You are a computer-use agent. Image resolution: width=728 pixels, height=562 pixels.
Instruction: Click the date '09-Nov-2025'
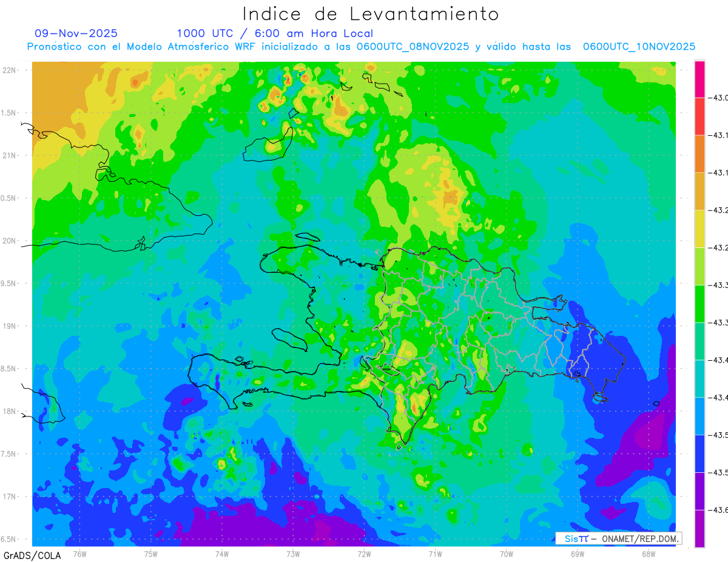tap(76, 33)
